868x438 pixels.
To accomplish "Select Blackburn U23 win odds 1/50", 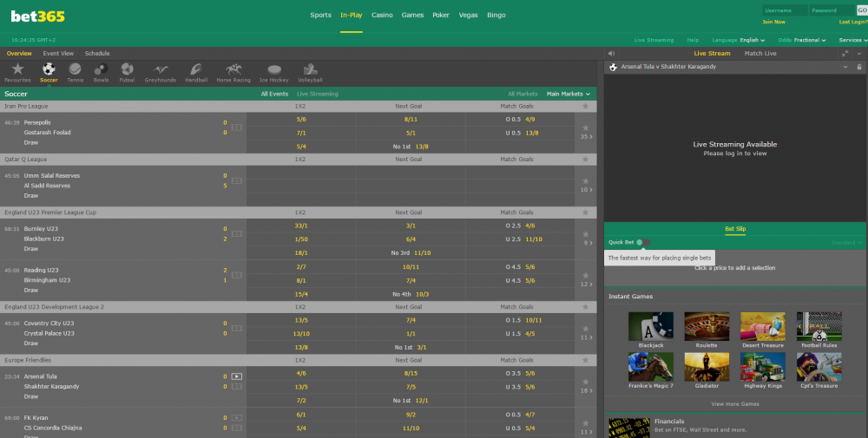I will point(300,239).
